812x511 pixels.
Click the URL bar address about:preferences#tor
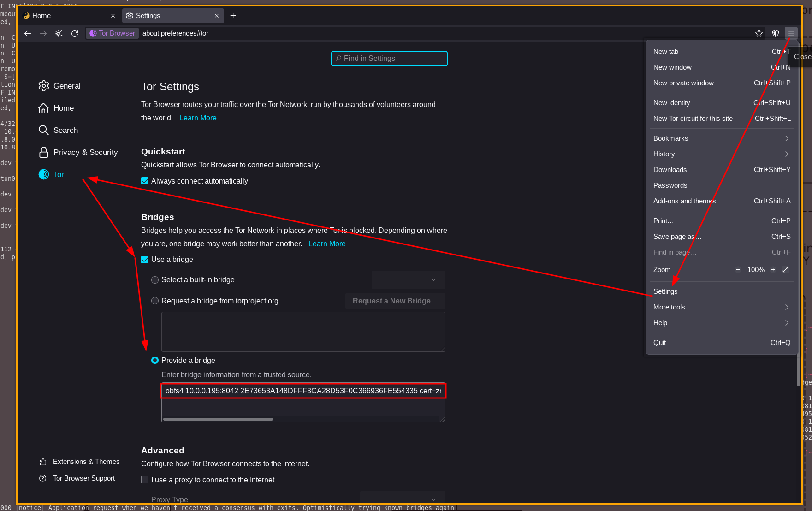coord(175,33)
